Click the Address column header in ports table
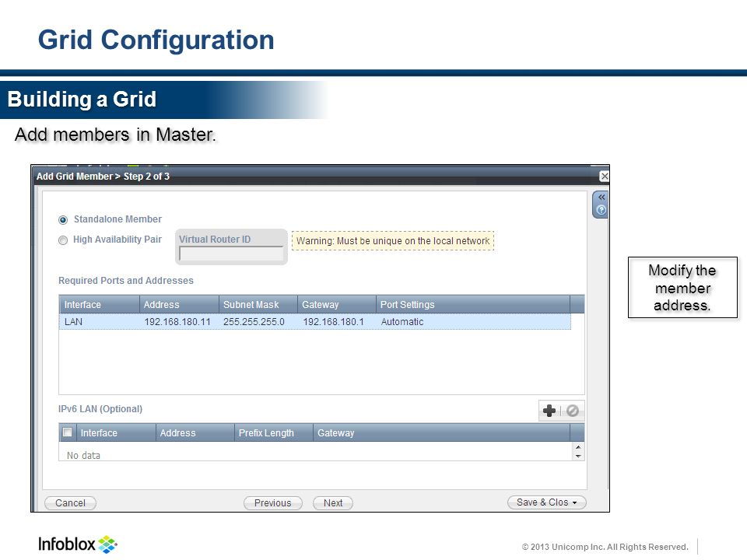 pos(179,304)
